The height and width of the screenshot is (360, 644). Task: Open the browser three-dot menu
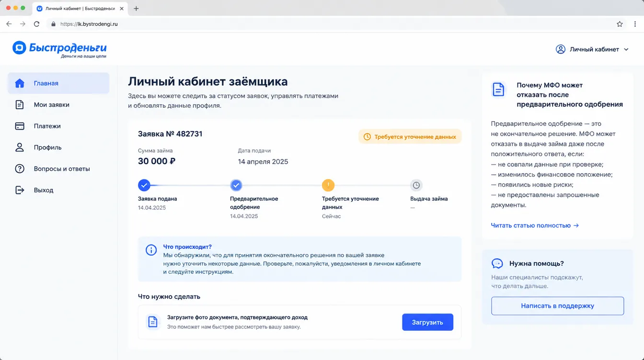[x=635, y=24]
